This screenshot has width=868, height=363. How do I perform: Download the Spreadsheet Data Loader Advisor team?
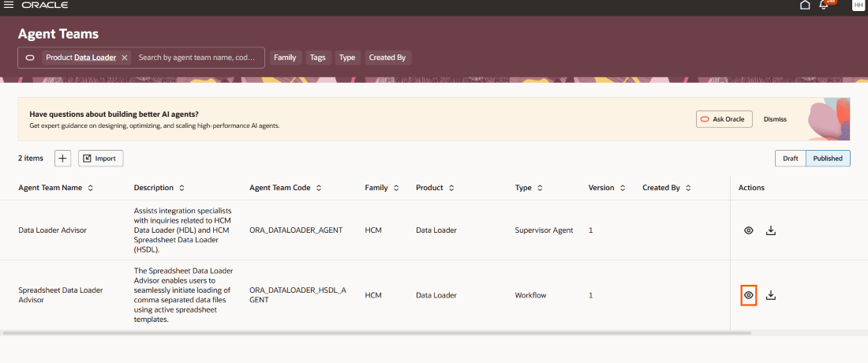click(x=771, y=295)
